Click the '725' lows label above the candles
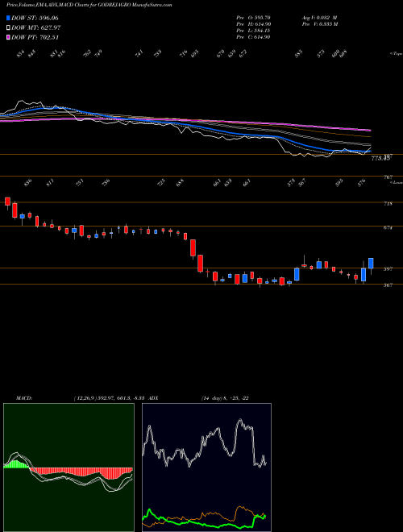The image size is (403, 532). 162,182
